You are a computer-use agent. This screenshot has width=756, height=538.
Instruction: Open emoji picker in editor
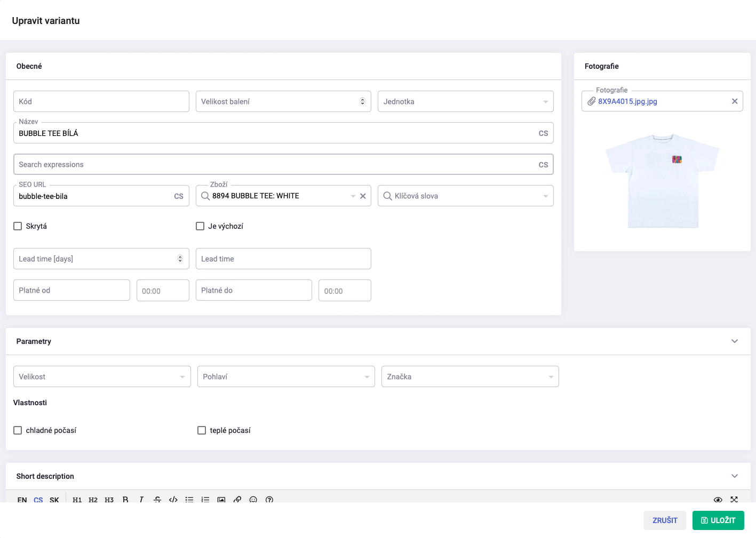(x=253, y=500)
